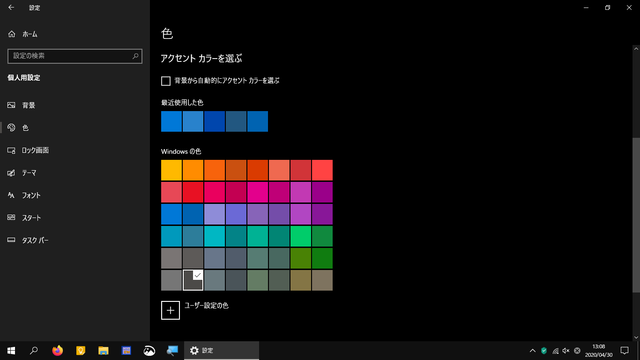Viewport: 640px width, 360px height.
Task: Open taskbar search magnifier
Action: pyautogui.click(x=34, y=351)
